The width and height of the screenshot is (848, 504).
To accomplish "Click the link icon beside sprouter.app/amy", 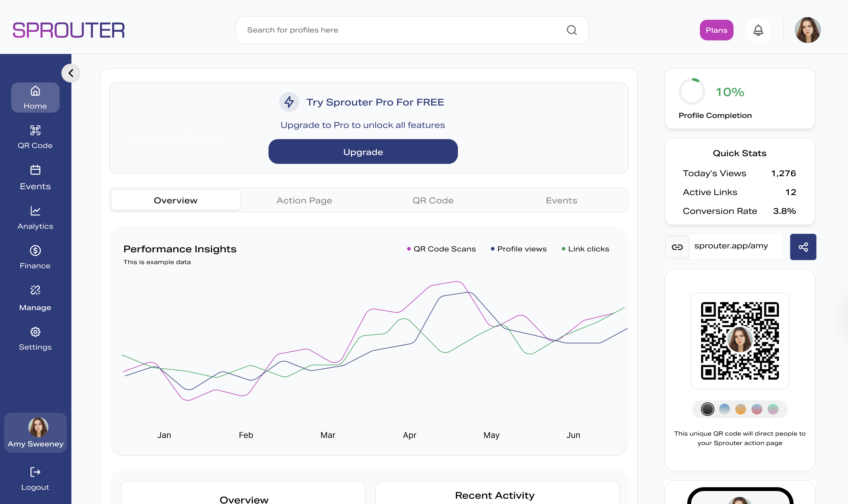I will click(677, 247).
